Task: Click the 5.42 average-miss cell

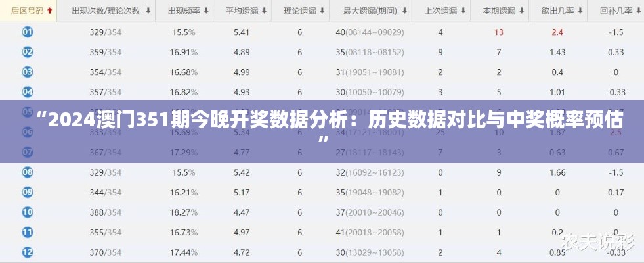Action: click(x=242, y=172)
